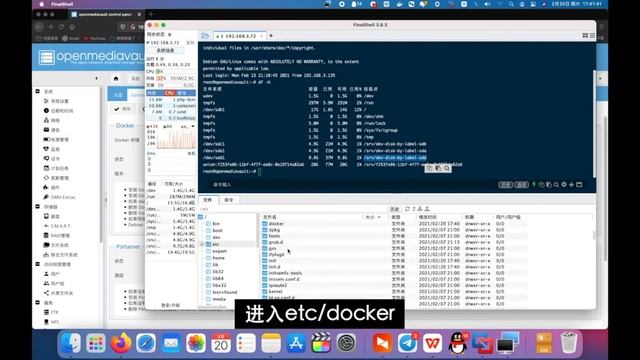Image resolution: width=640 pixels, height=360 pixels.
Task: Click the file list vertical scrollbar
Action: tap(594, 236)
